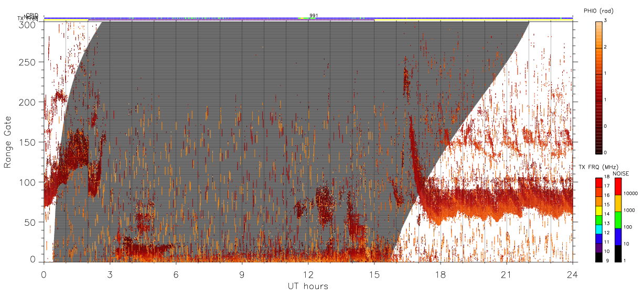644x297 pixels.
Task: Click the '991' label above the plot
Action: pos(313,16)
